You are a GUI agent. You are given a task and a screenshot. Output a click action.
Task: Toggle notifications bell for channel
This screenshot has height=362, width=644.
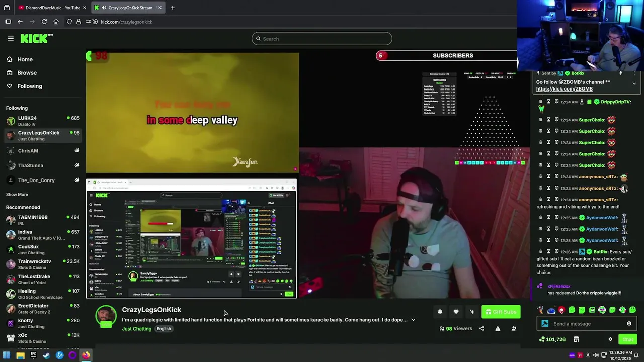[440, 312]
